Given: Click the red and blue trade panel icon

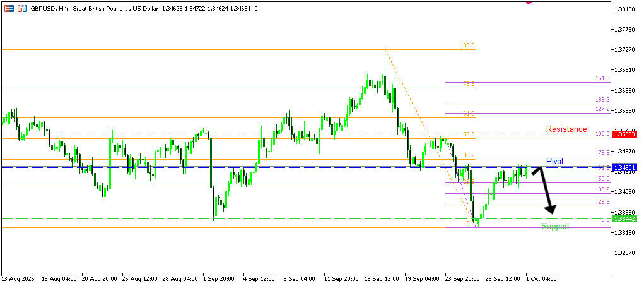Looking at the screenshot, I should pyautogui.click(x=23, y=9).
